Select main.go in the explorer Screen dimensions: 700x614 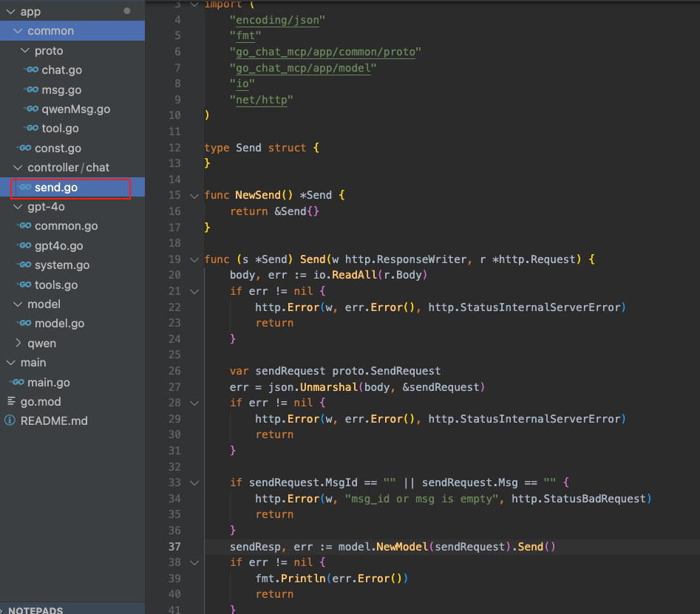pyautogui.click(x=49, y=383)
